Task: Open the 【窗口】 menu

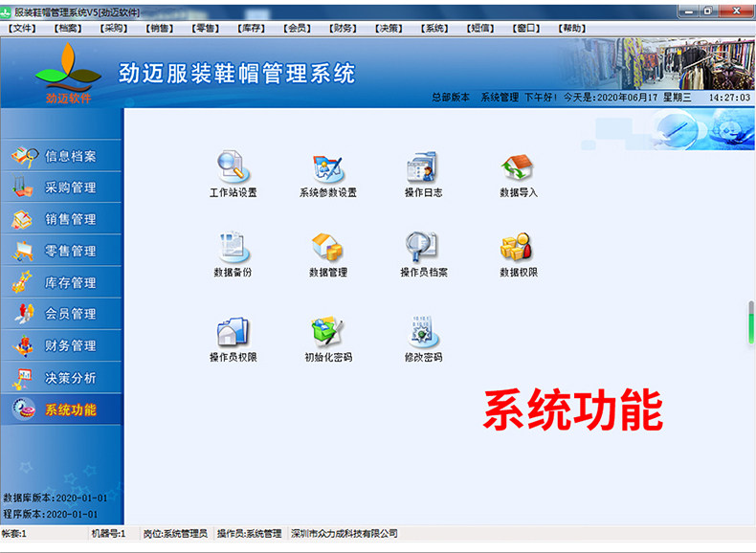Action: coord(525,29)
